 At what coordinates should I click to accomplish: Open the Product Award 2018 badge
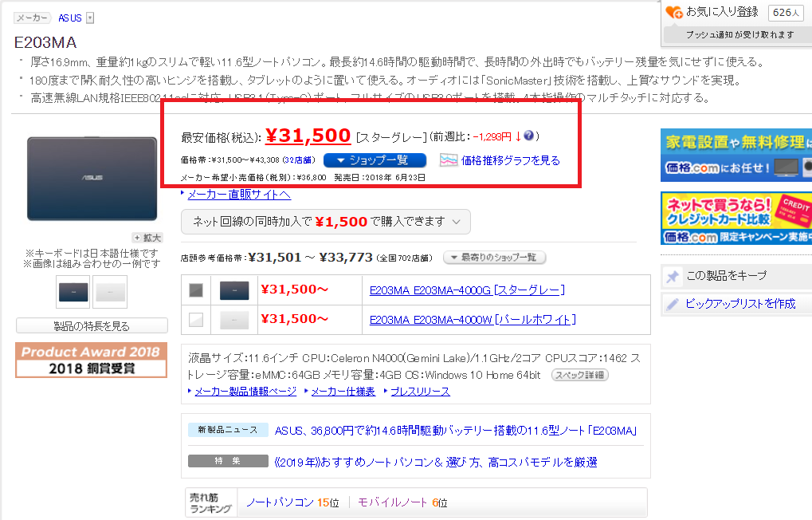(91, 360)
